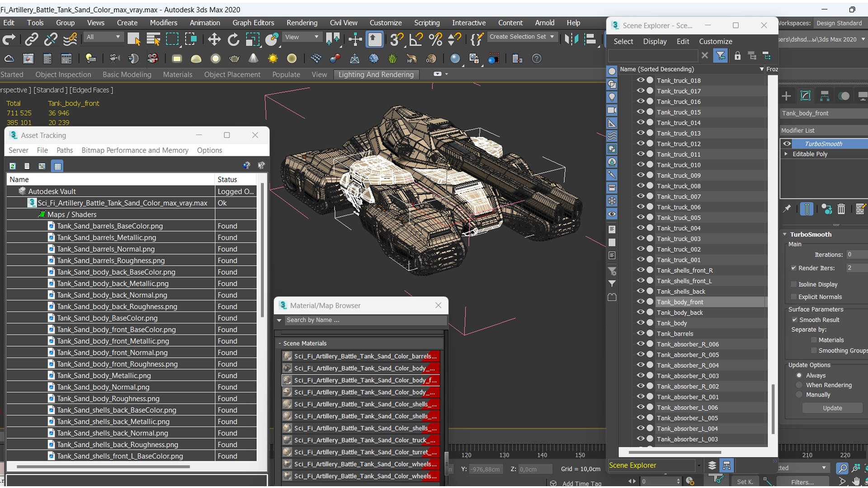Activate the Select and Link chain icon
Image resolution: width=868 pixels, height=488 pixels.
coord(31,40)
